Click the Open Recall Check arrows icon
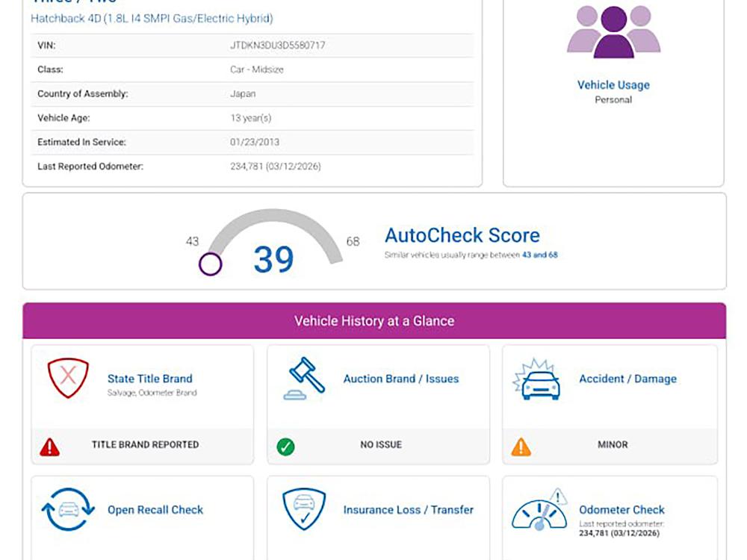747x560 pixels. click(68, 510)
